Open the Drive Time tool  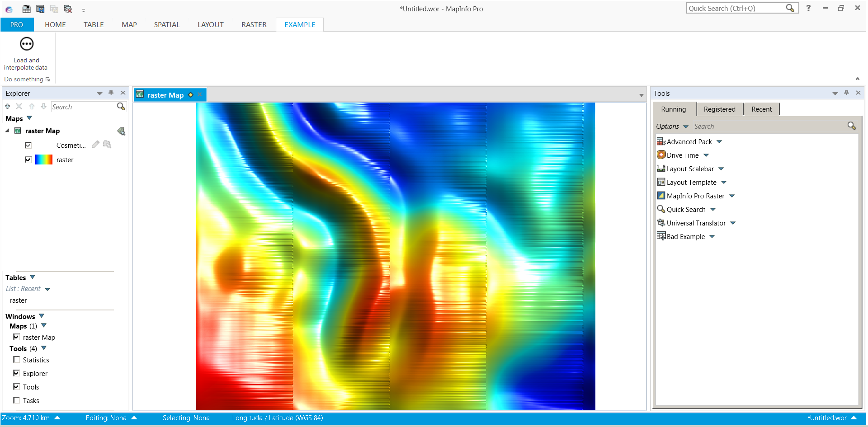pyautogui.click(x=683, y=155)
